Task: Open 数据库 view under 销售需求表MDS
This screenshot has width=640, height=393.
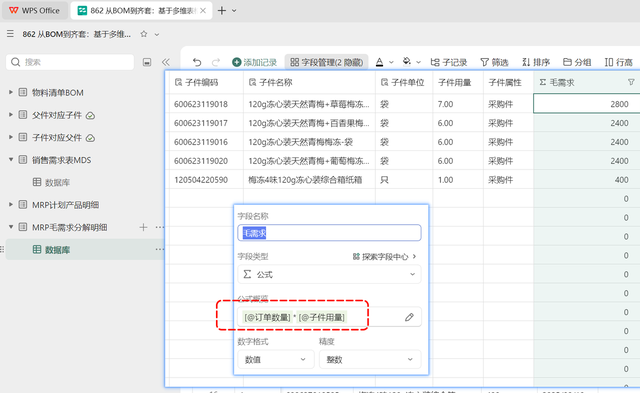Action: click(x=57, y=182)
